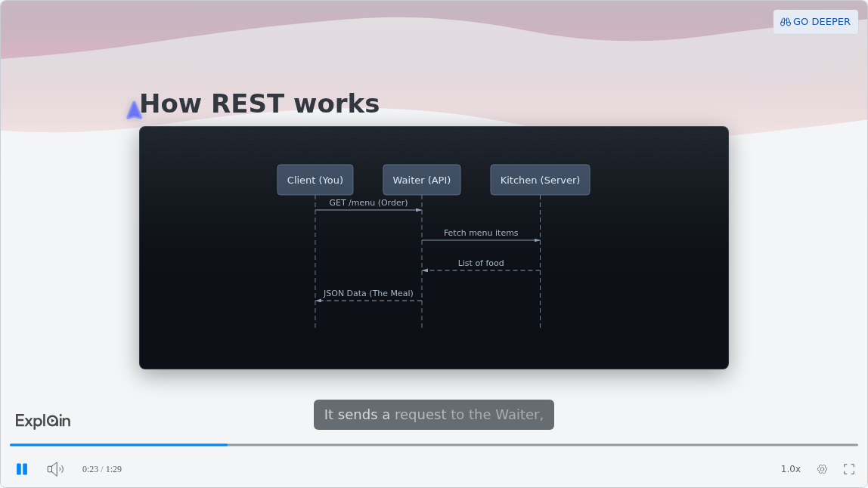
Task: Open the settings gear in player controls
Action: click(x=822, y=469)
